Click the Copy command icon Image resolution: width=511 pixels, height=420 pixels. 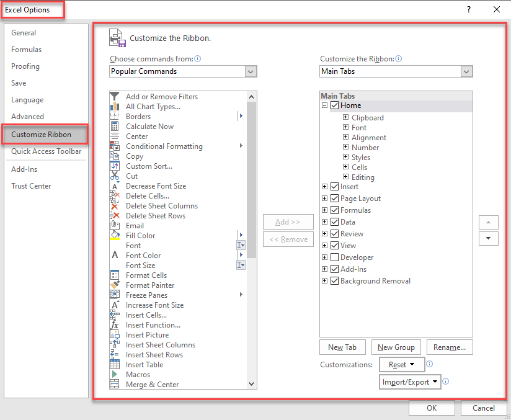[x=114, y=156]
